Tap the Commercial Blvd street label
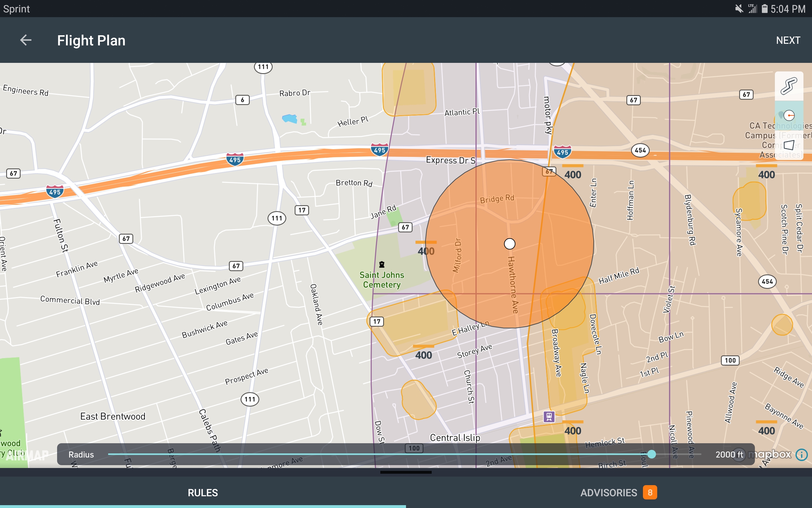This screenshot has height=508, width=812. tap(70, 300)
